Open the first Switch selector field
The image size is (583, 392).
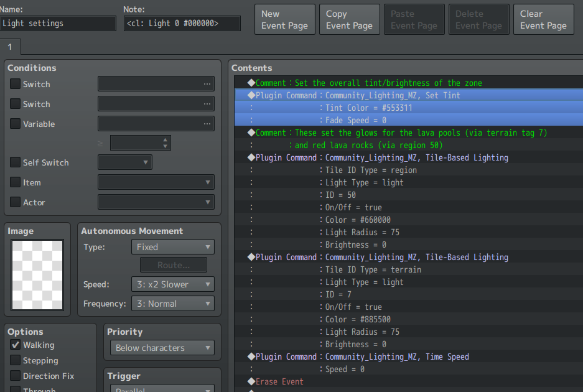point(156,83)
